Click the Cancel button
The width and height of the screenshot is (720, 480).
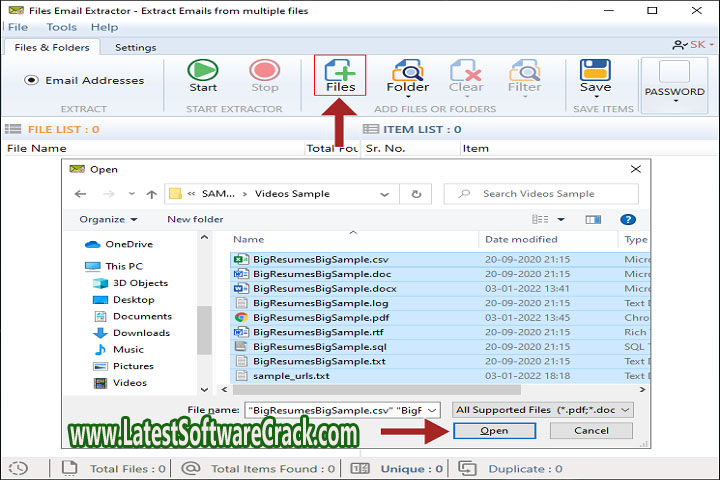click(x=591, y=431)
